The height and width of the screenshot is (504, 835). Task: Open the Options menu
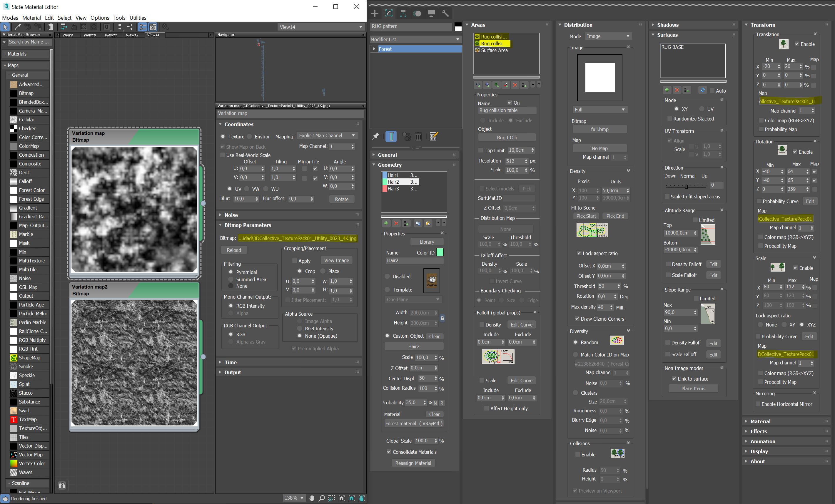(100, 18)
